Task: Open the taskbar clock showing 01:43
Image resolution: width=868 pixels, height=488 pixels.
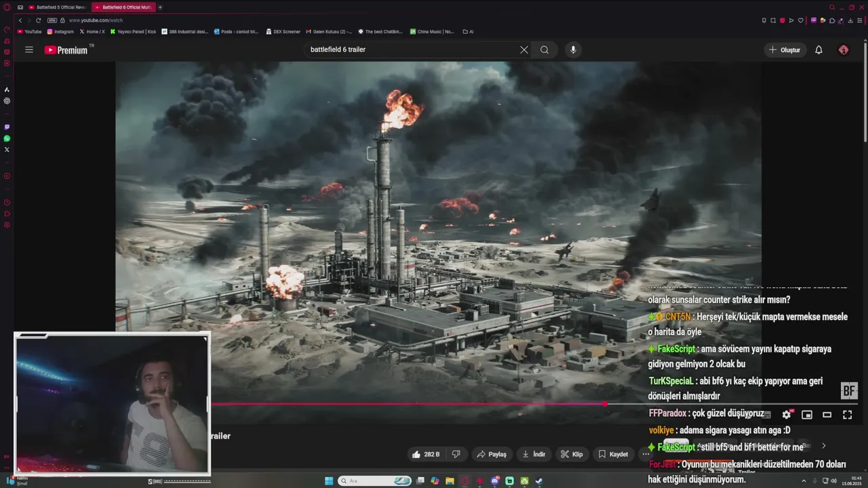Action: (x=852, y=481)
